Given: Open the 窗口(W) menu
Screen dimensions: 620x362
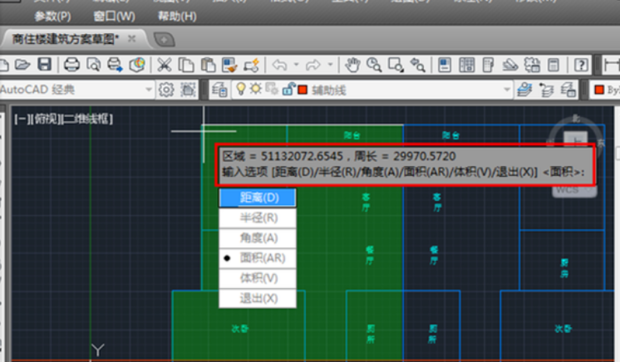Looking at the screenshot, I should point(114,17).
